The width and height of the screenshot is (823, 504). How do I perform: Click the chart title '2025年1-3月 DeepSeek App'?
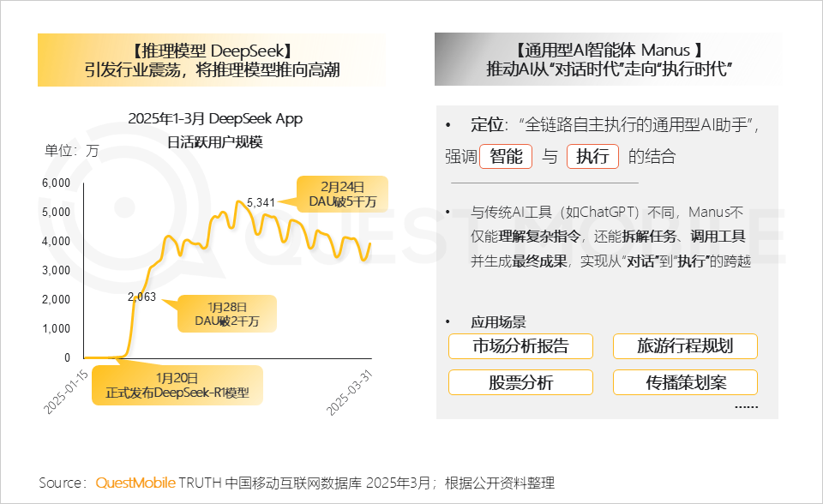215,118
